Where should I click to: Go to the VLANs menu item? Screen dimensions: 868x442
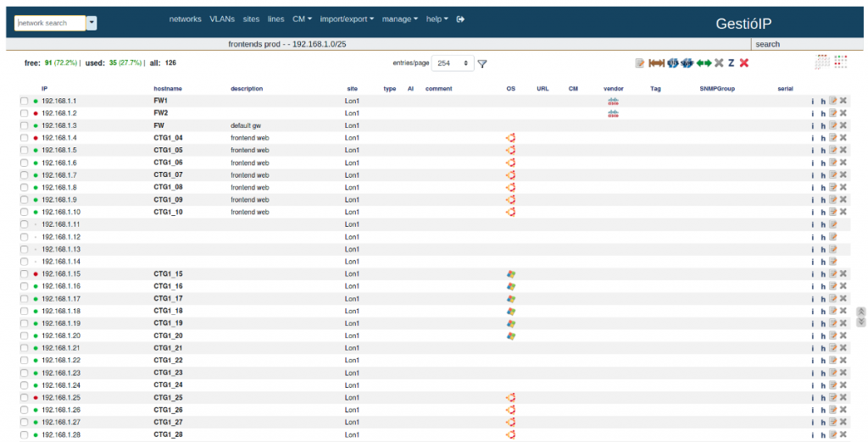222,19
